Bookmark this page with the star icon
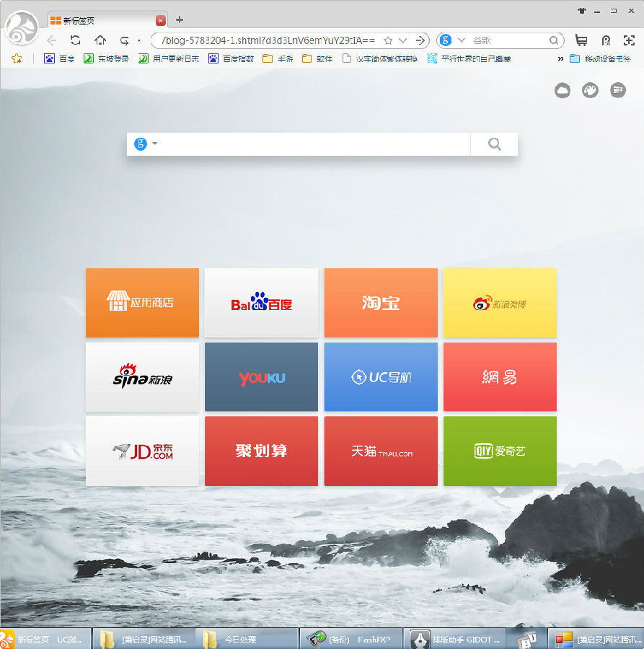The image size is (644, 649). click(x=388, y=40)
